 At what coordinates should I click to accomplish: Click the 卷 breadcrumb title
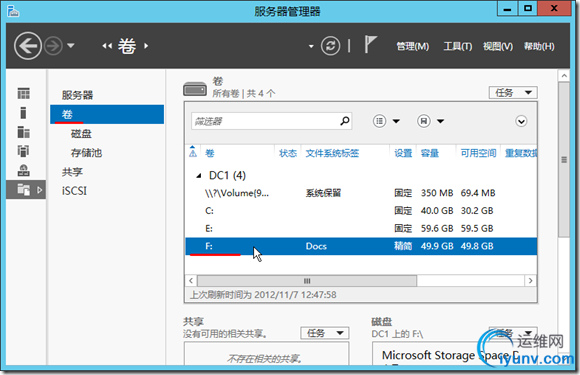point(127,46)
